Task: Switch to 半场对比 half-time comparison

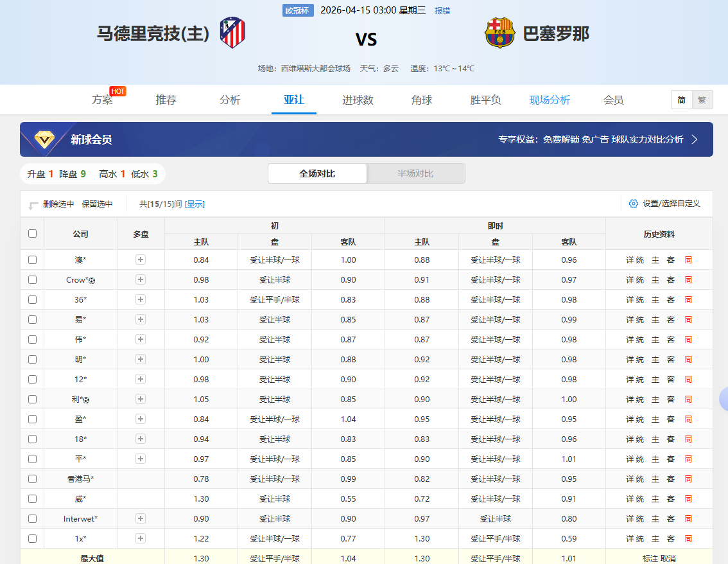Action: tap(415, 173)
